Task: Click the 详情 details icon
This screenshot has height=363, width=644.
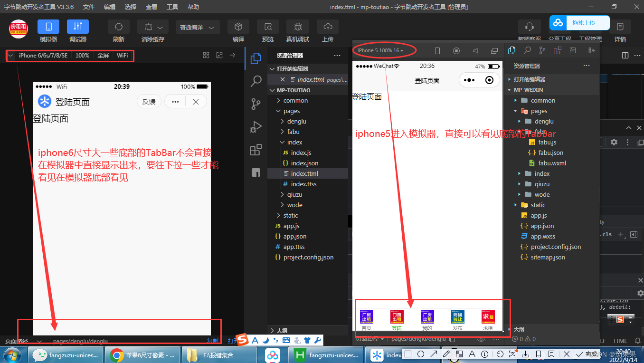Action: [620, 27]
